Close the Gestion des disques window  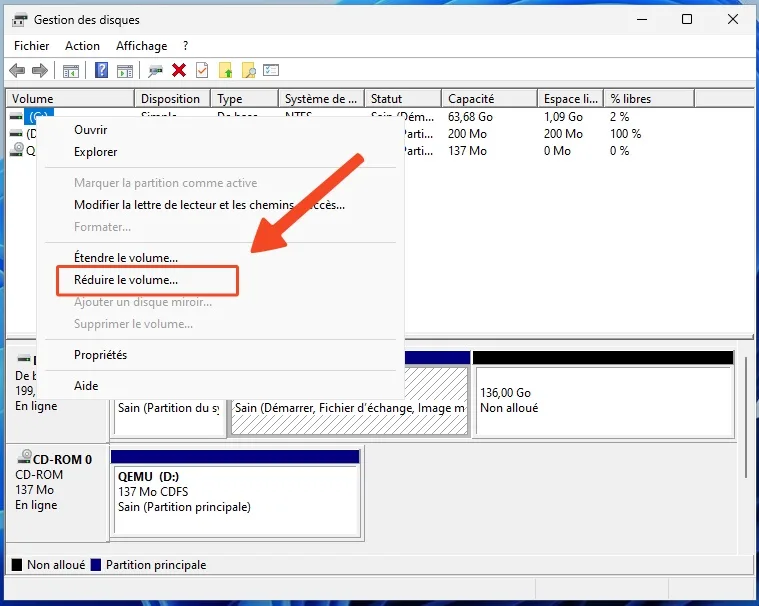coord(732,19)
